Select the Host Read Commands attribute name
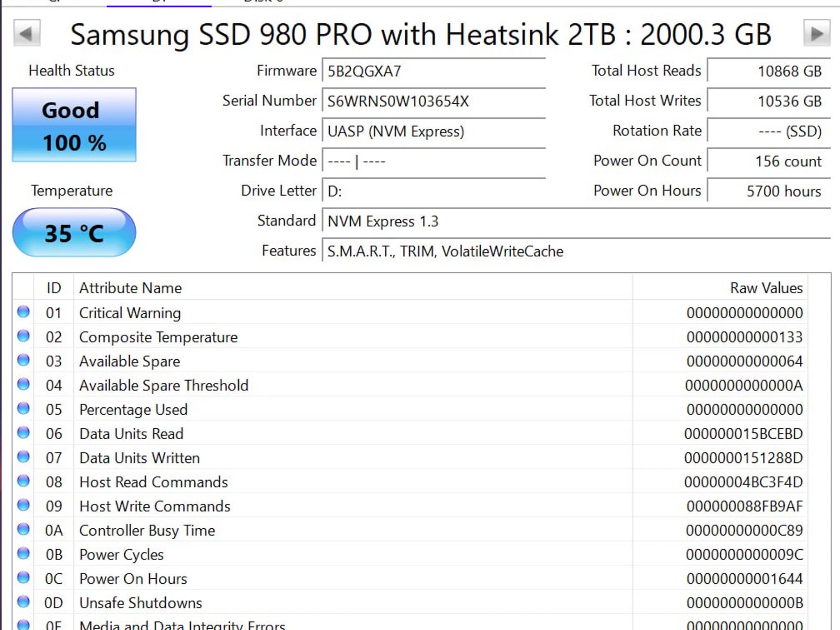The image size is (840, 630). coord(153,482)
